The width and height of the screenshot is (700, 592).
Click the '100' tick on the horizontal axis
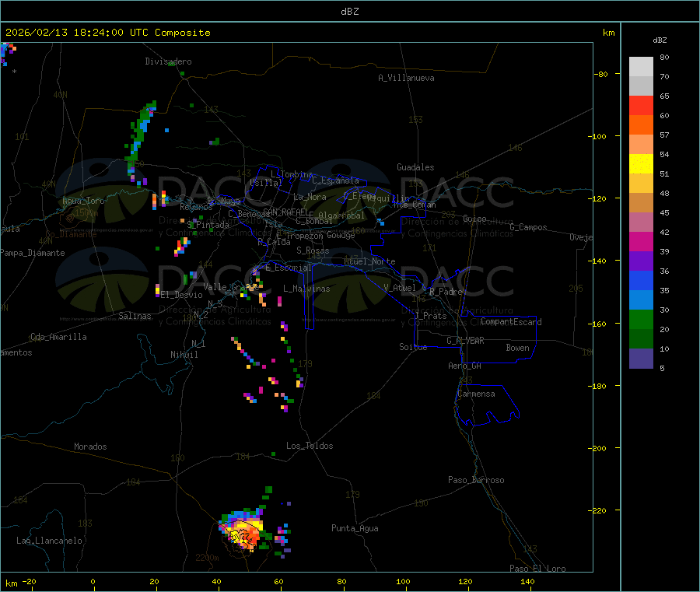[403, 581]
